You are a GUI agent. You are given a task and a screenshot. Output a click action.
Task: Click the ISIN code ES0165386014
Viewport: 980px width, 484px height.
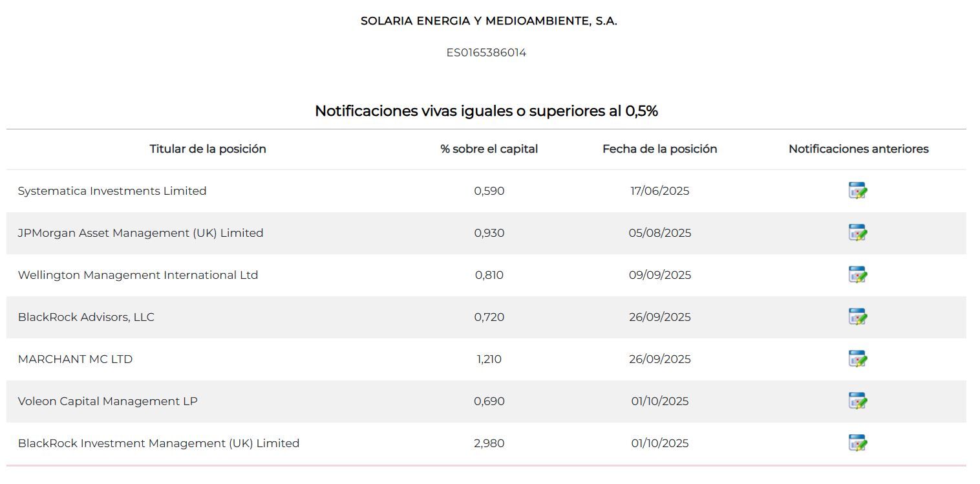point(486,52)
